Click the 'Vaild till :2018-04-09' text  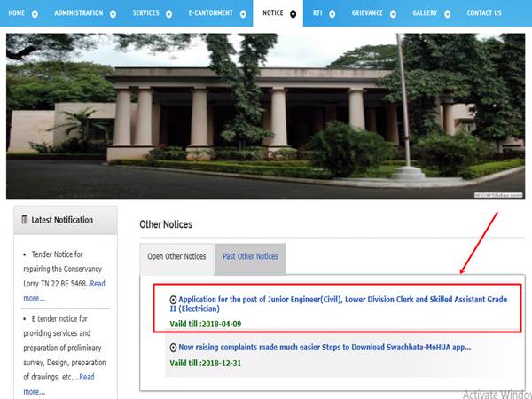point(206,324)
